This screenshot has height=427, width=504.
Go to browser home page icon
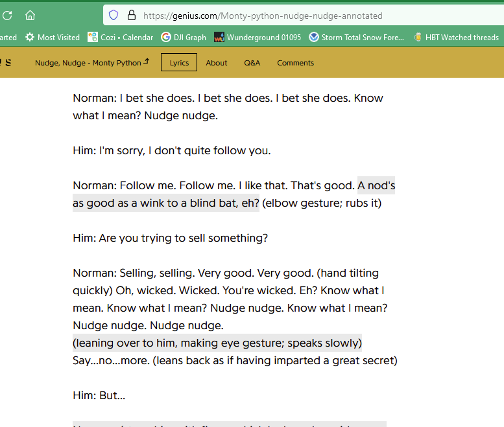(30, 16)
